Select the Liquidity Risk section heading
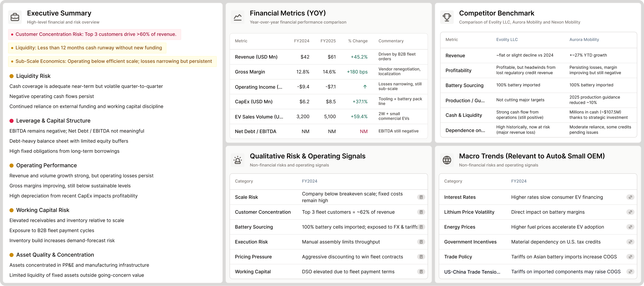The image size is (644, 286). coord(33,76)
